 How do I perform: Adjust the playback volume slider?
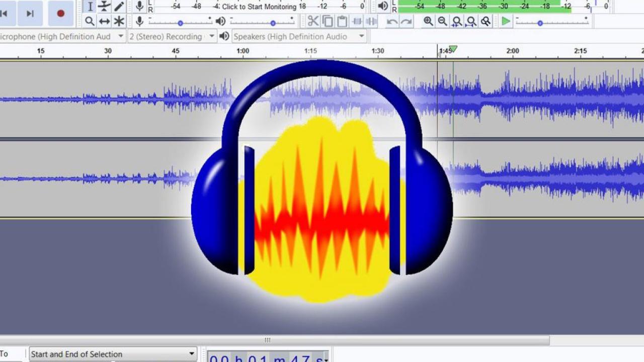(262, 22)
